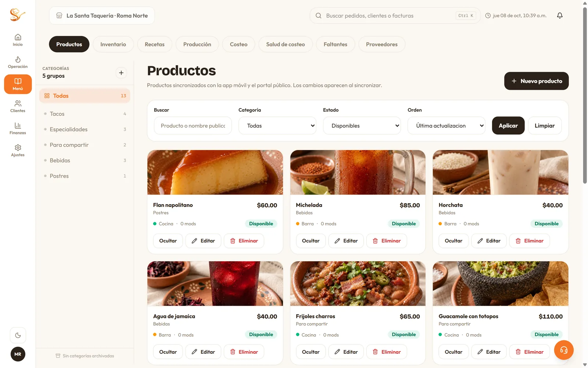Switch to the Inventario tab
588x368 pixels.
tap(113, 44)
